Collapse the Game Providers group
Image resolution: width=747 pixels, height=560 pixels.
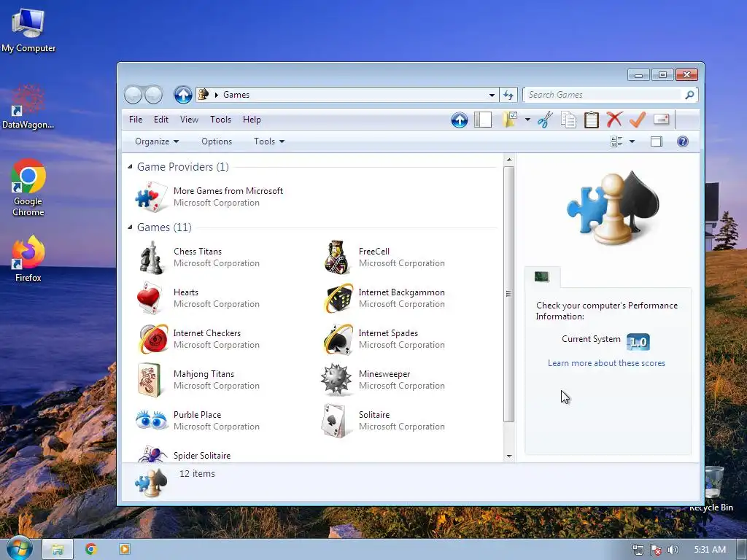130,167
